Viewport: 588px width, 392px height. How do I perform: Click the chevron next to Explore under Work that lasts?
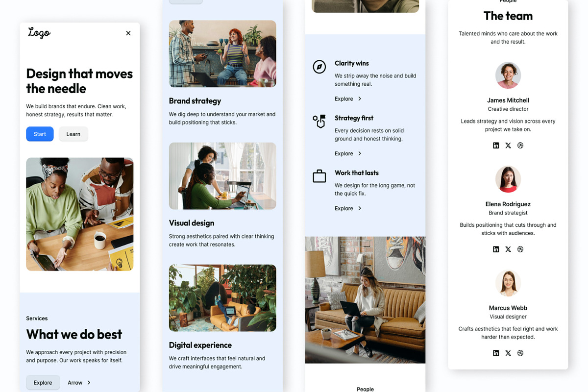360,209
